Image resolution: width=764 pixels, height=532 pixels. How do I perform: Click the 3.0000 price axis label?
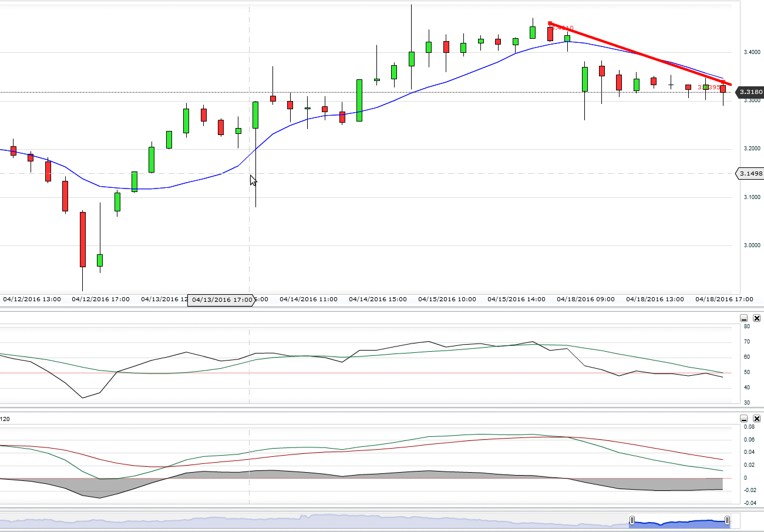tap(752, 245)
